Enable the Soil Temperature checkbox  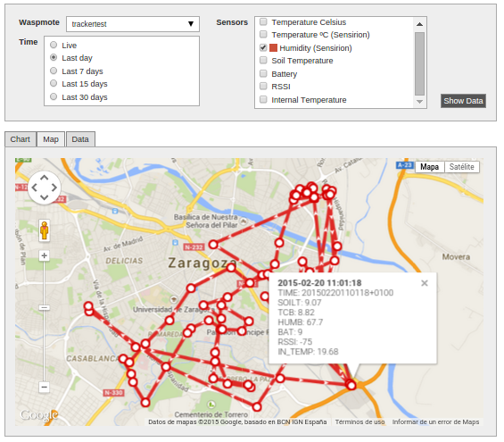pos(263,60)
